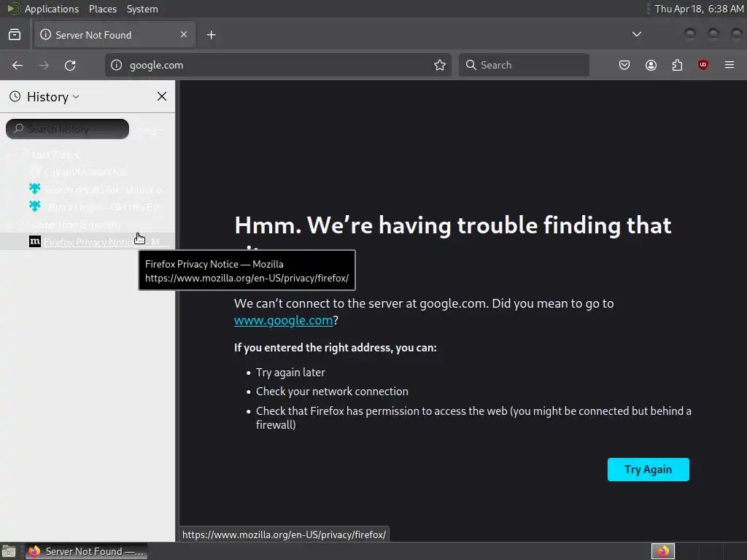
Task: Click the Search input field in toolbar
Action: point(524,65)
